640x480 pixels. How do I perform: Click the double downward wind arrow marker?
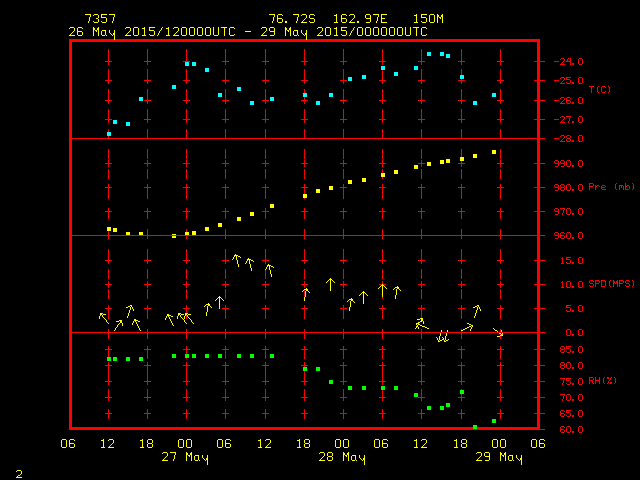(x=442, y=338)
